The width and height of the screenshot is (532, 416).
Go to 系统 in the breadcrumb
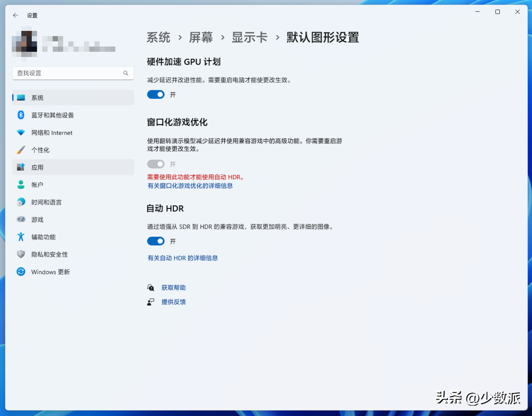158,38
